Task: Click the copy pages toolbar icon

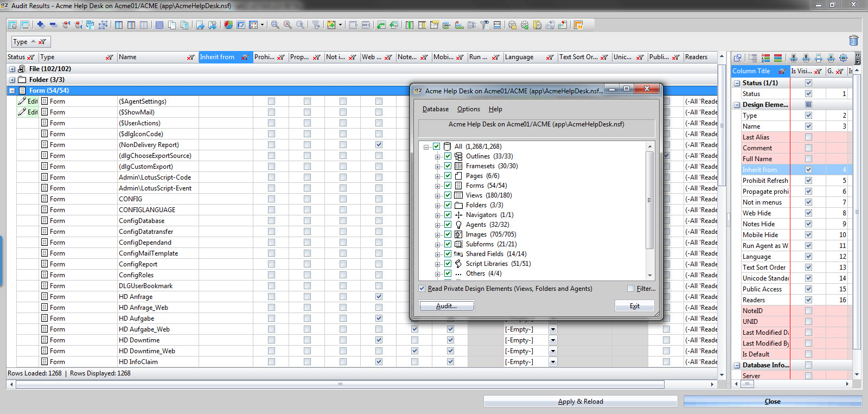Action: [172, 25]
